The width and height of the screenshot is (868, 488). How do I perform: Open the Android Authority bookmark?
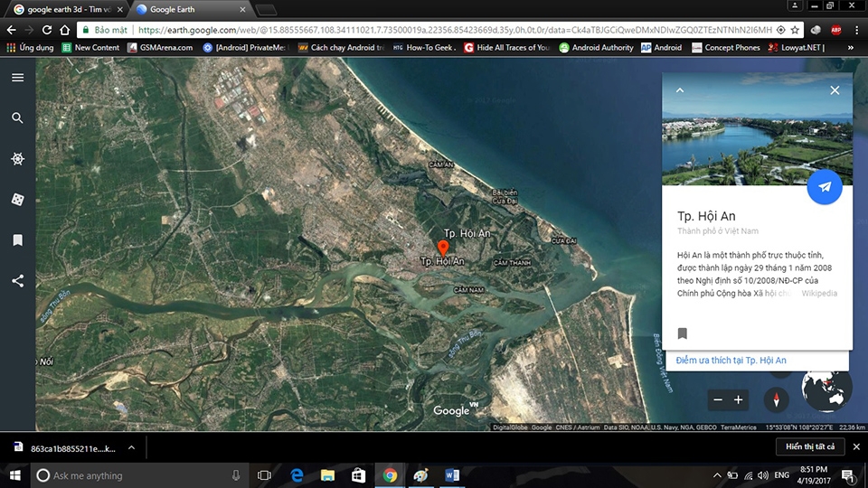tap(596, 48)
